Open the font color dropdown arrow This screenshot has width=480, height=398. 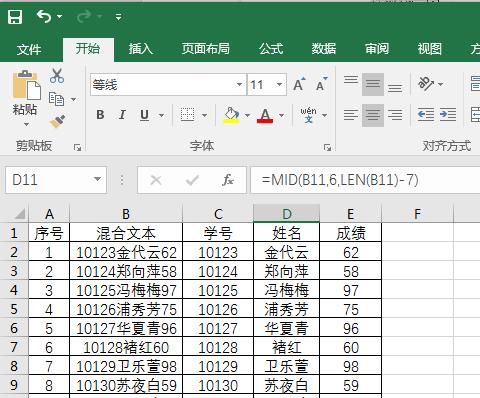281,115
